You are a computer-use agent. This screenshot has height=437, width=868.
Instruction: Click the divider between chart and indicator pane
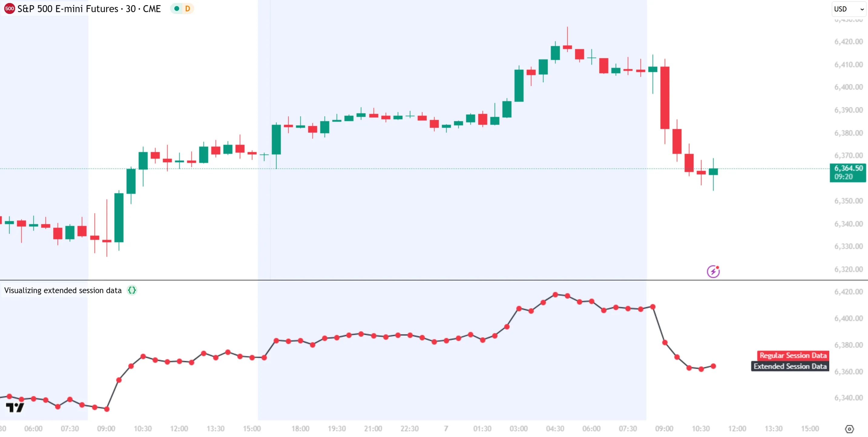(x=404, y=280)
